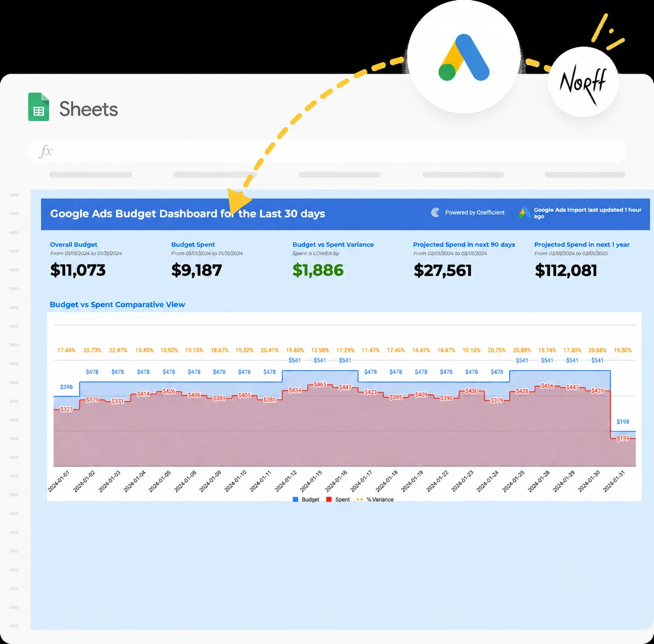Click the 2024-01-01 axis date label
Image resolution: width=654 pixels, height=644 pixels.
58,481
